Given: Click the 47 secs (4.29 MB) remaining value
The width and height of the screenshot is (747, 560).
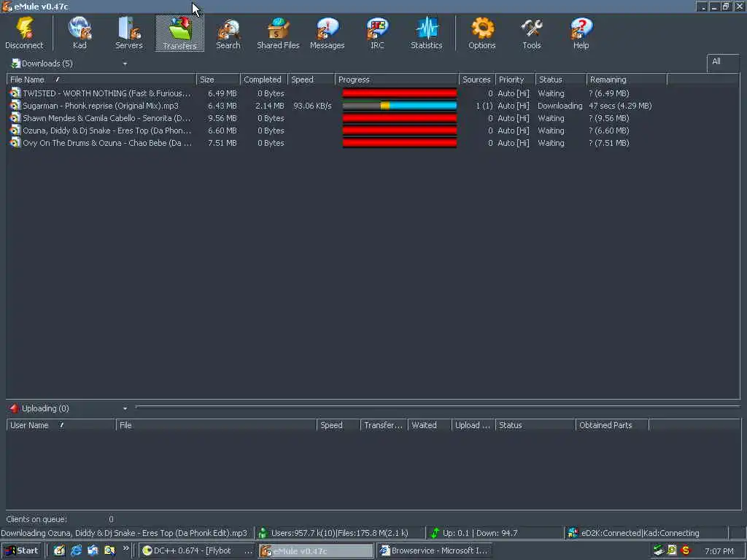Looking at the screenshot, I should click(x=620, y=106).
